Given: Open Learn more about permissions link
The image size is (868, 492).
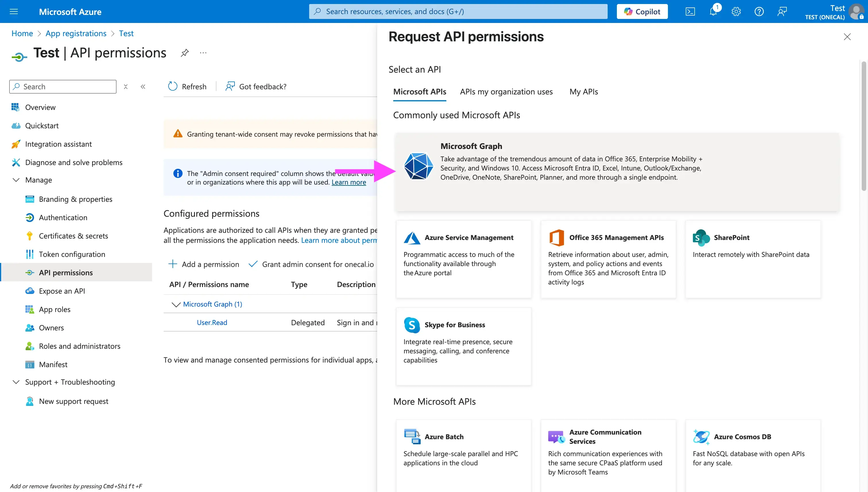Looking at the screenshot, I should point(339,240).
